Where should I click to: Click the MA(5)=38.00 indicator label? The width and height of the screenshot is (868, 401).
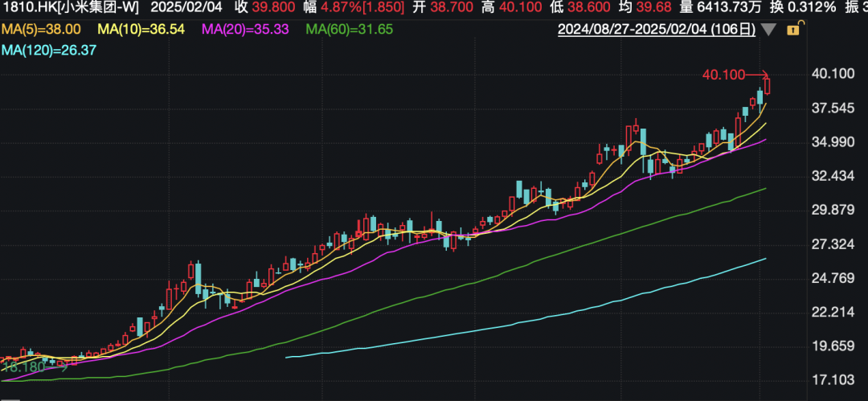point(41,30)
